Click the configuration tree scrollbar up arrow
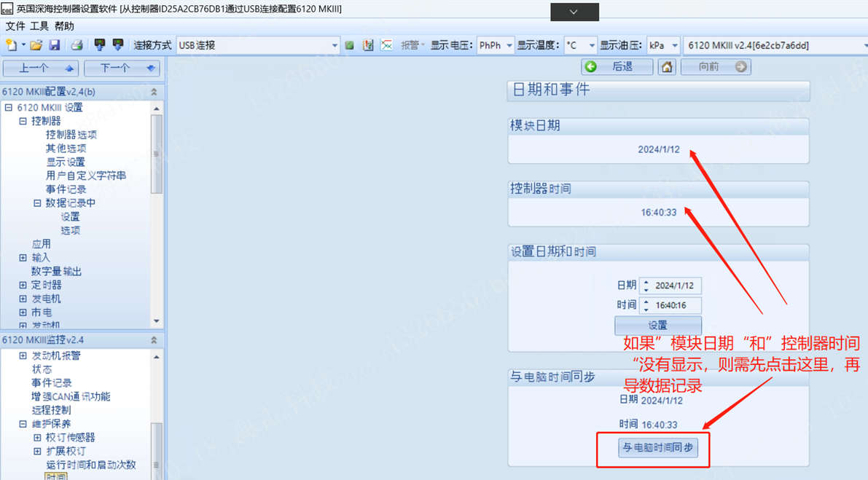 pos(157,109)
